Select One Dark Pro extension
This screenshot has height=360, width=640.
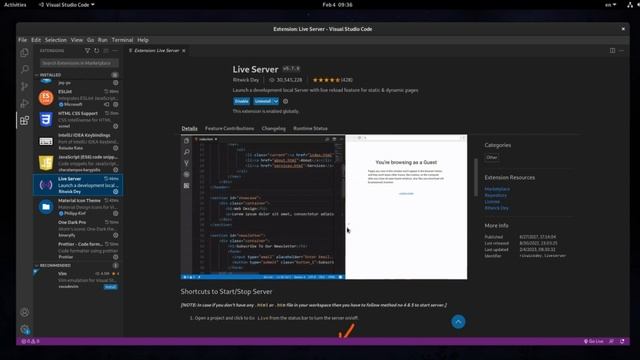pyautogui.click(x=78, y=229)
